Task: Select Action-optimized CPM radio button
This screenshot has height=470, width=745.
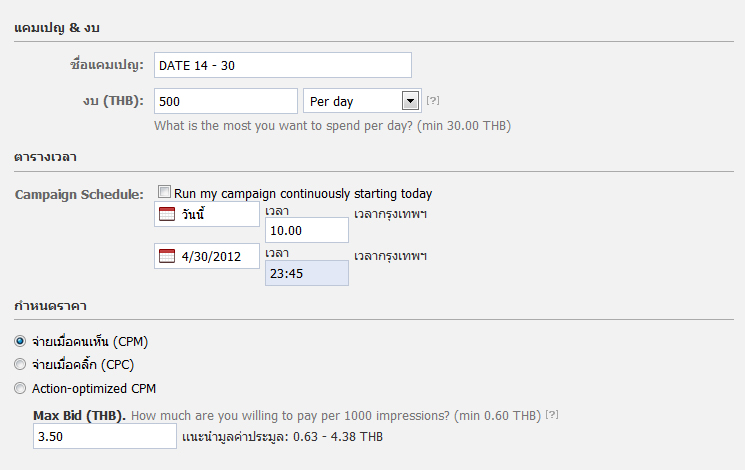Action: tap(20, 388)
